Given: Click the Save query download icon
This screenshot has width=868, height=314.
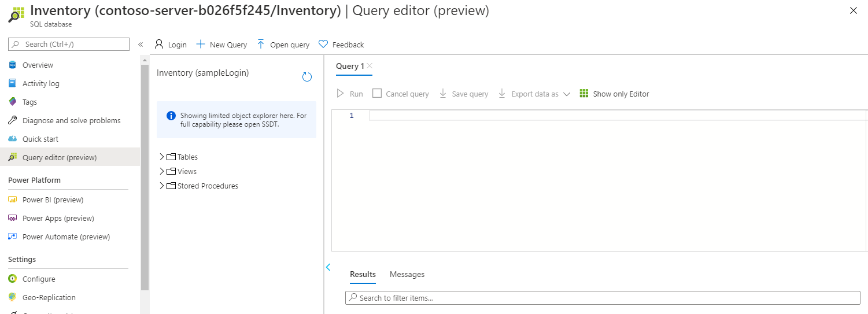Looking at the screenshot, I should [x=443, y=94].
